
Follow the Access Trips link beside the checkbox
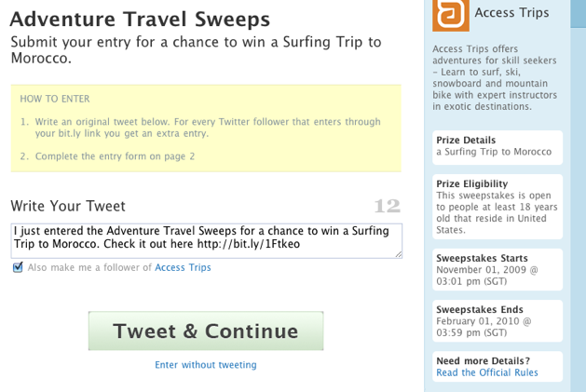tap(183, 268)
